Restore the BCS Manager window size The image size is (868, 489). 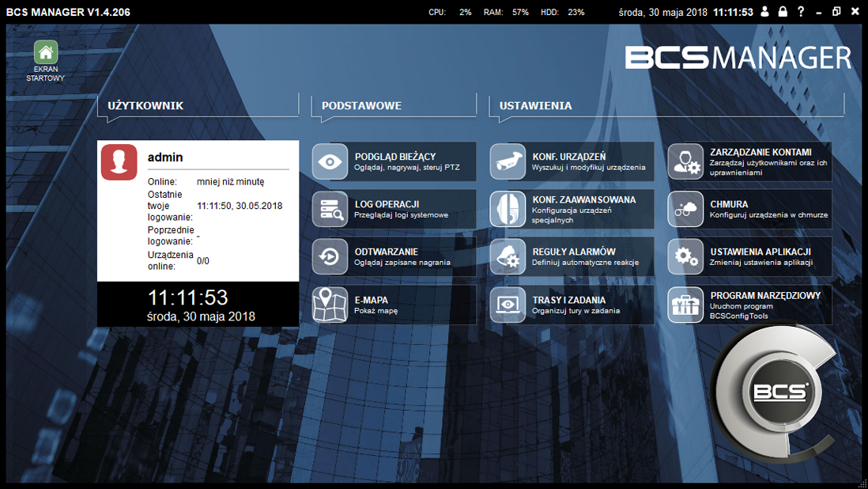[836, 12]
